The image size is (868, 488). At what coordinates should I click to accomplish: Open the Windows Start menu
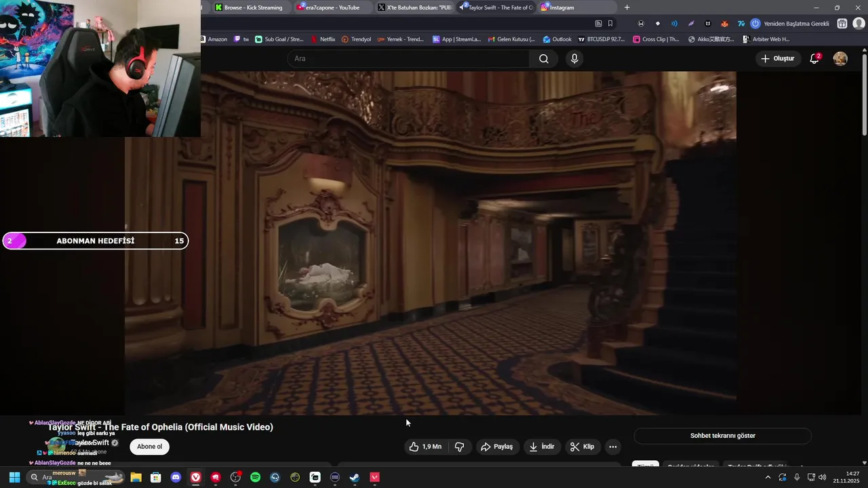(x=14, y=477)
